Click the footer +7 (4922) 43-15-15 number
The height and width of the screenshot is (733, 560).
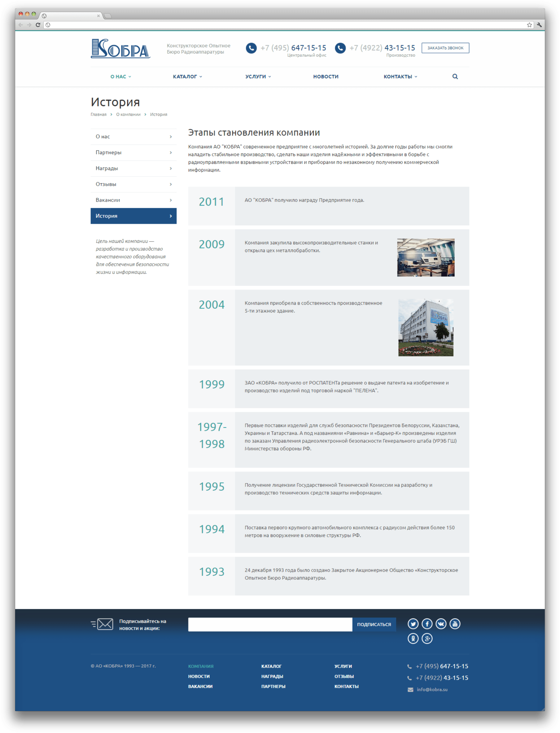pos(442,678)
